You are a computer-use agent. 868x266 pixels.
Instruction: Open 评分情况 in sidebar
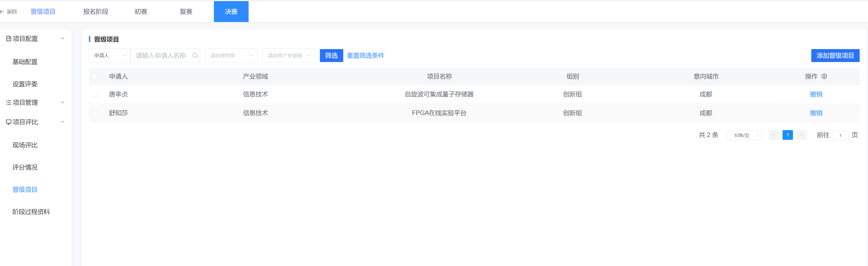coord(25,167)
